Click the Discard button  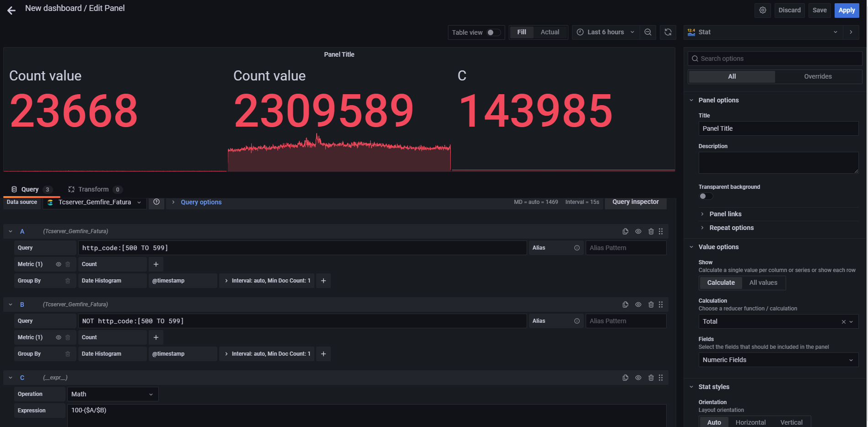[x=789, y=10]
